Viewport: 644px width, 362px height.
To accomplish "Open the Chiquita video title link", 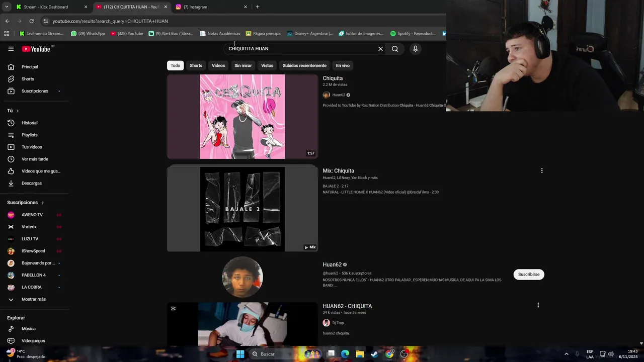I will click(x=333, y=78).
